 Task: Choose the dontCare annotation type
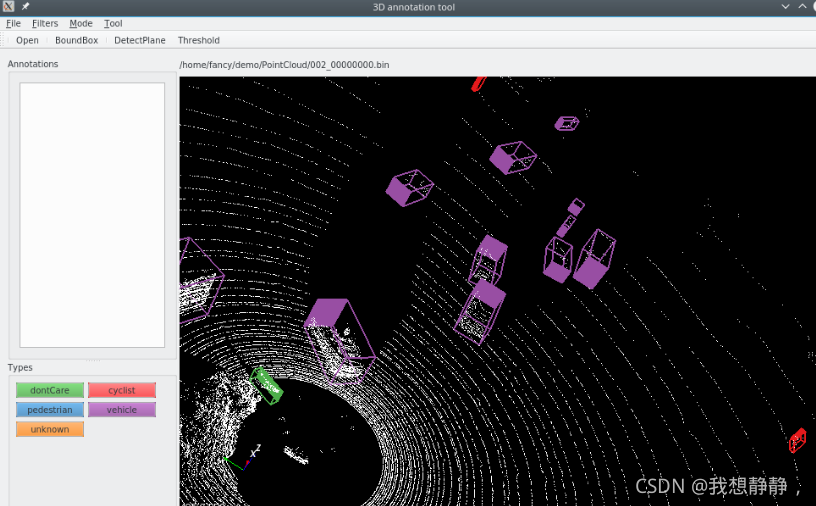[x=50, y=390]
